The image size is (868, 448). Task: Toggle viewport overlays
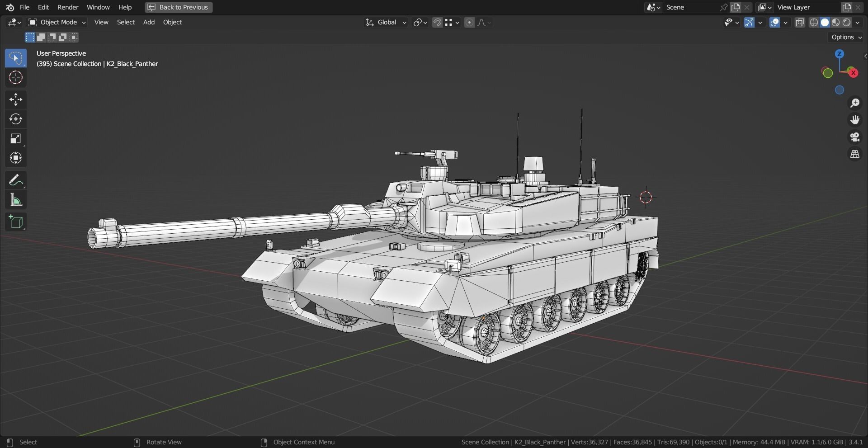pos(775,22)
